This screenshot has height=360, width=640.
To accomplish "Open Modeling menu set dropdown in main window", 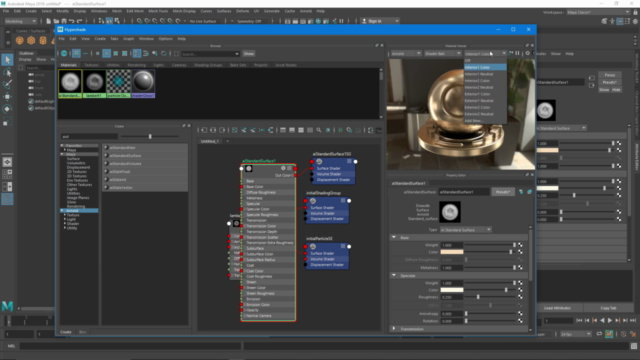I will coord(20,21).
